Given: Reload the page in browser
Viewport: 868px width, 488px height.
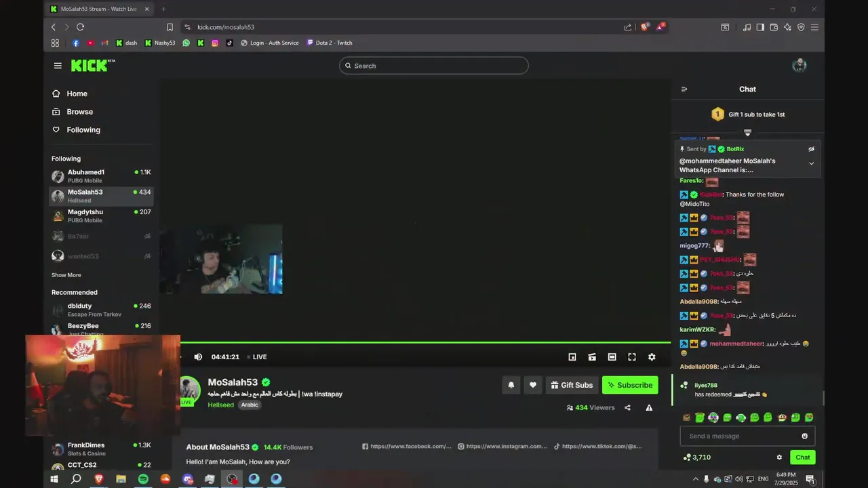Looking at the screenshot, I should tap(80, 27).
